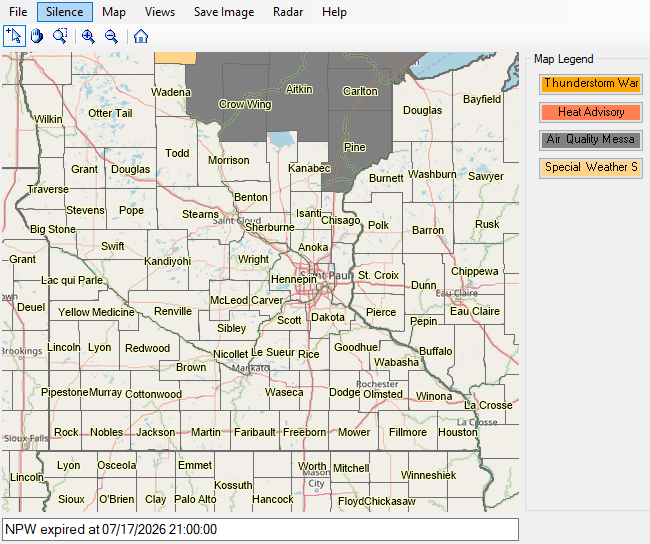Click the Faribault county label

pyautogui.click(x=255, y=432)
